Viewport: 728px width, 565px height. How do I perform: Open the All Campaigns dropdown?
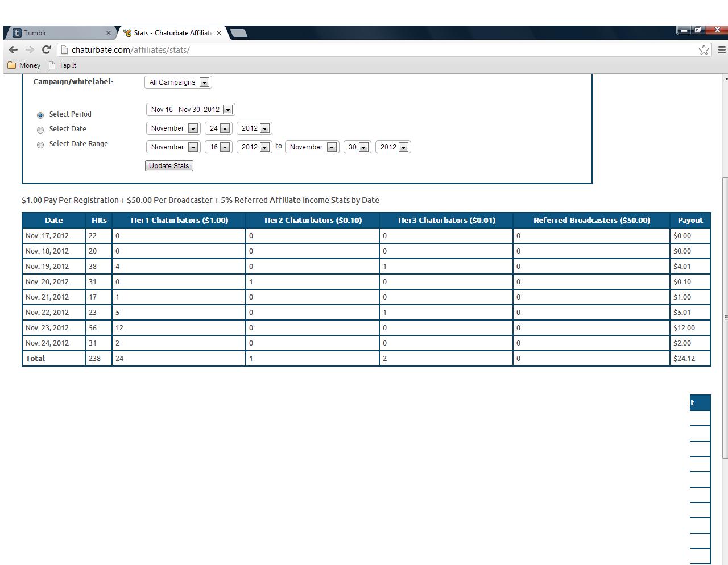click(178, 82)
